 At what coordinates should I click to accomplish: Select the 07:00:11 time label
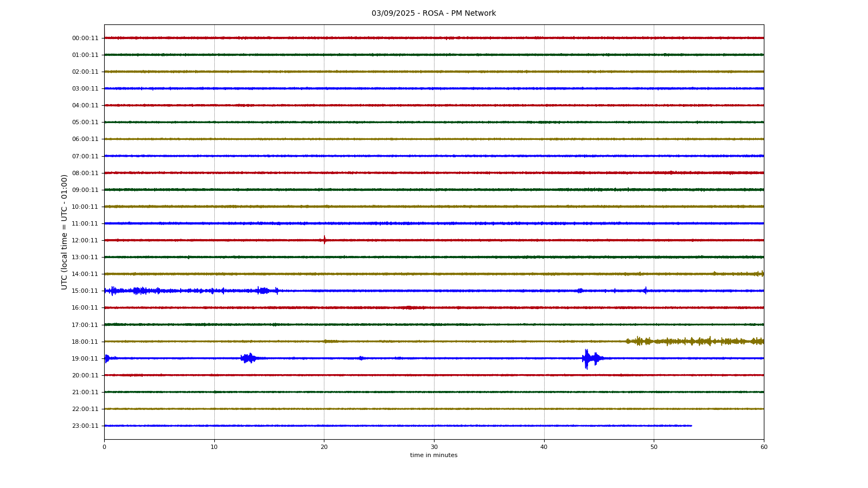(x=85, y=156)
